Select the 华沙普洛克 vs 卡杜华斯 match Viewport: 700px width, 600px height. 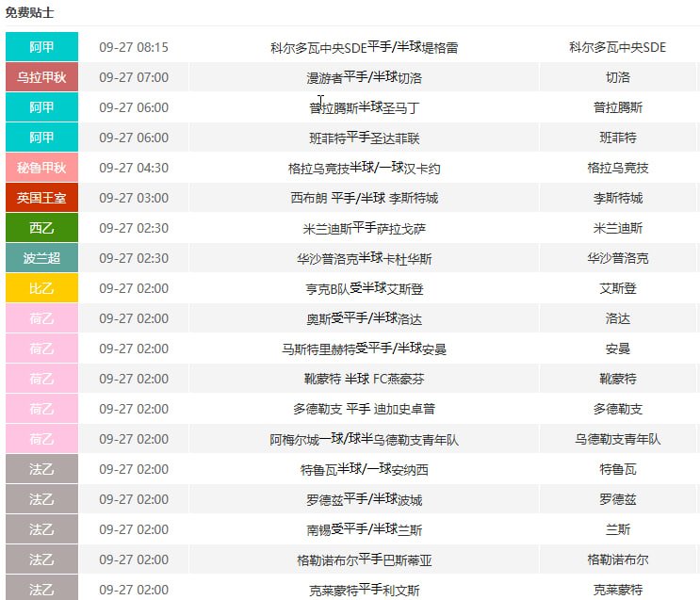364,258
